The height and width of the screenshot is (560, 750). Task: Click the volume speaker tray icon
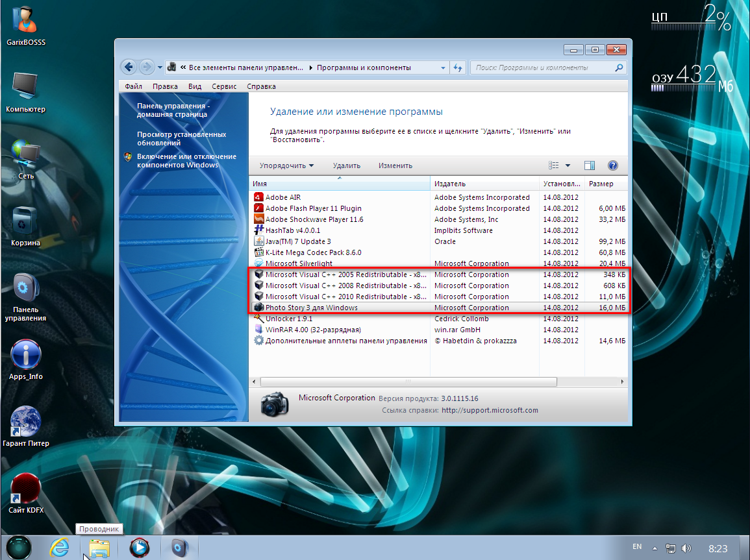click(686, 548)
